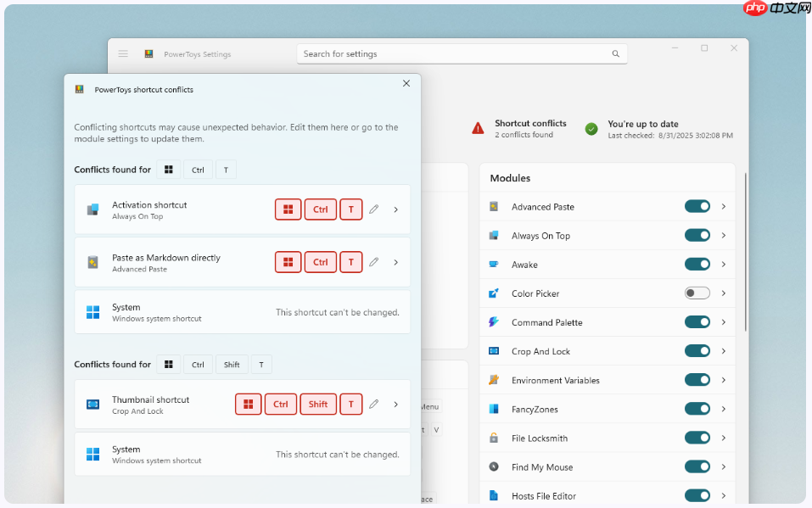Click the Color Picker module icon
812x508 pixels.
(x=494, y=293)
